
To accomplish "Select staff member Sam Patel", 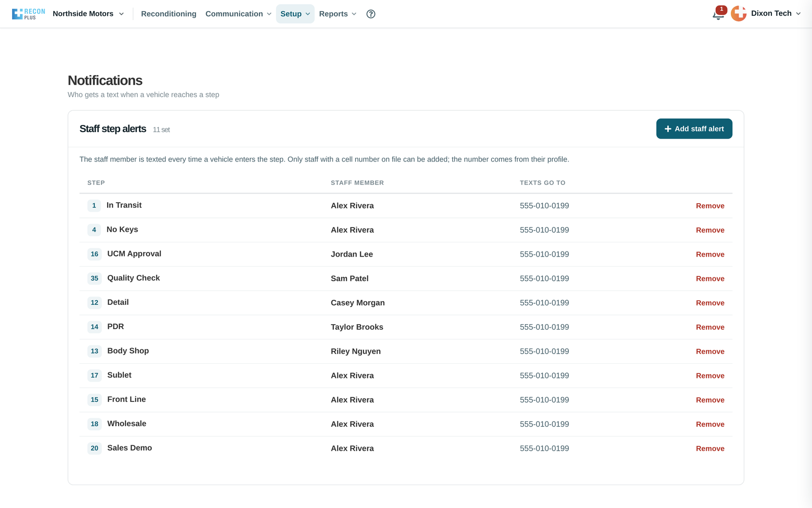I will (350, 278).
